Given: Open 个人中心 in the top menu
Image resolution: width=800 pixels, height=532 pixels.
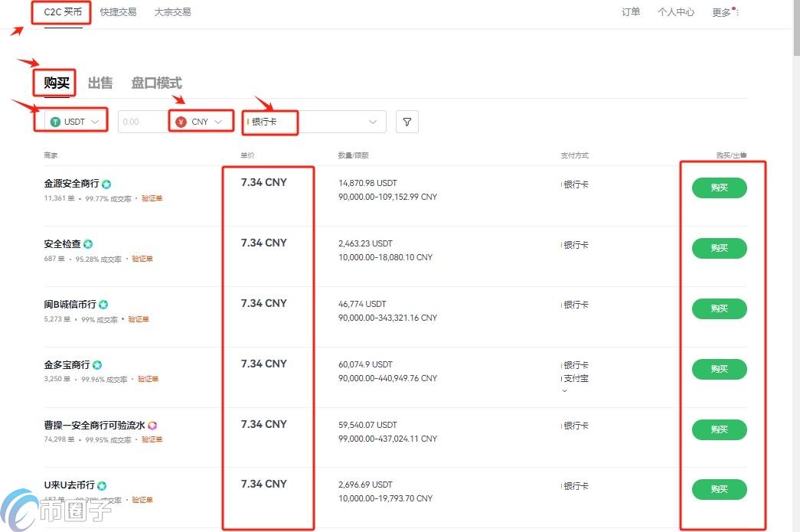Looking at the screenshot, I should [675, 11].
